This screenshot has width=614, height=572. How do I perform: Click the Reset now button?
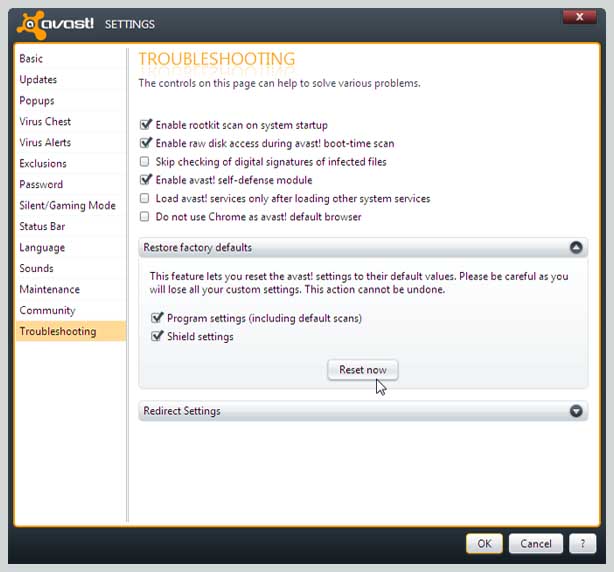pyautogui.click(x=363, y=370)
